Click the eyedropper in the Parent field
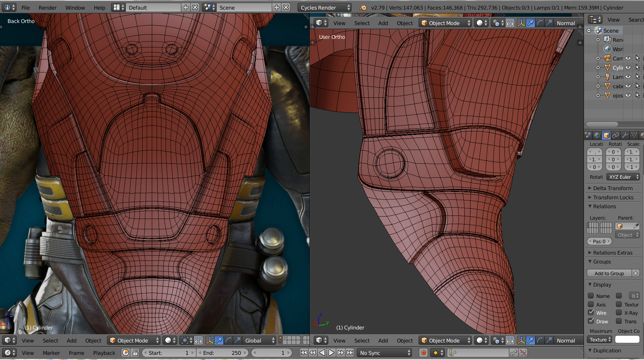This screenshot has width=644, height=360. point(636,226)
